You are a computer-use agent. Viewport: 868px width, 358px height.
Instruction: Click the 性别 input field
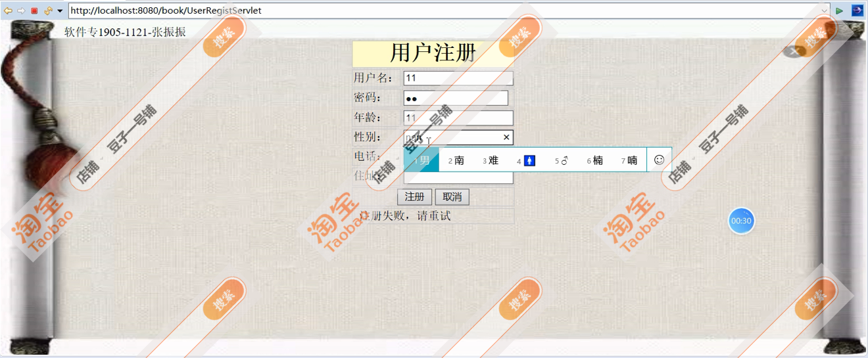tap(458, 137)
